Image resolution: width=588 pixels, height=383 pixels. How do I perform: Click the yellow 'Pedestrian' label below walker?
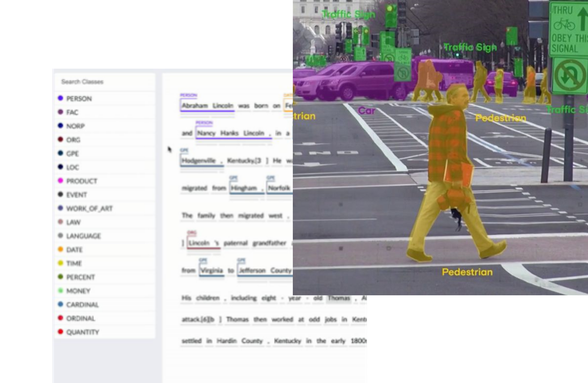[467, 272]
